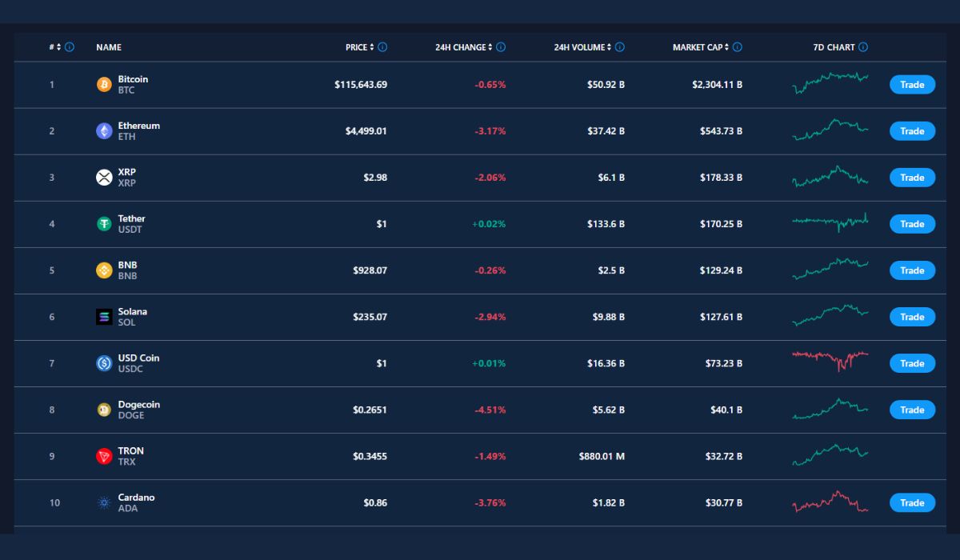The image size is (960, 560).
Task: Click the USD Coin logo
Action: pyautogui.click(x=103, y=362)
